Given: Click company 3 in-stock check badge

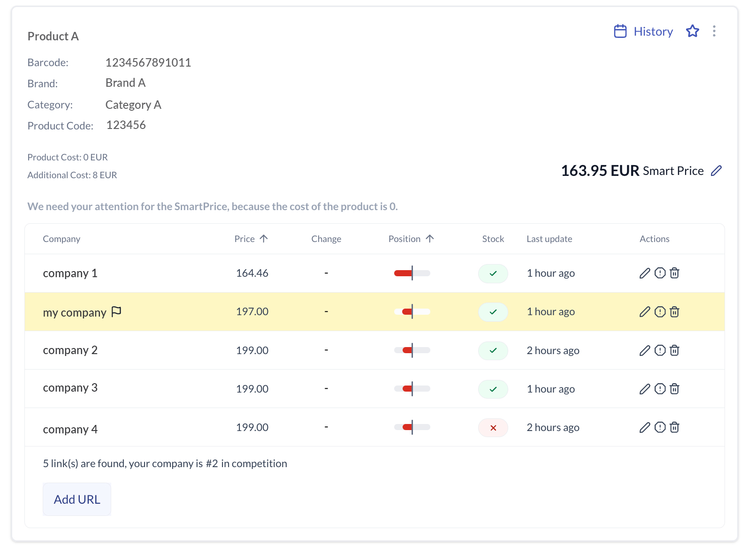Looking at the screenshot, I should coord(493,389).
